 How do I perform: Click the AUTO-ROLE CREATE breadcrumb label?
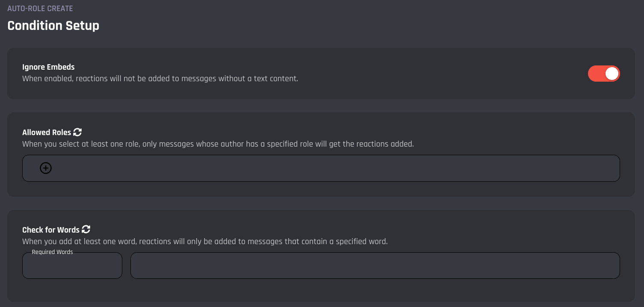coord(40,9)
